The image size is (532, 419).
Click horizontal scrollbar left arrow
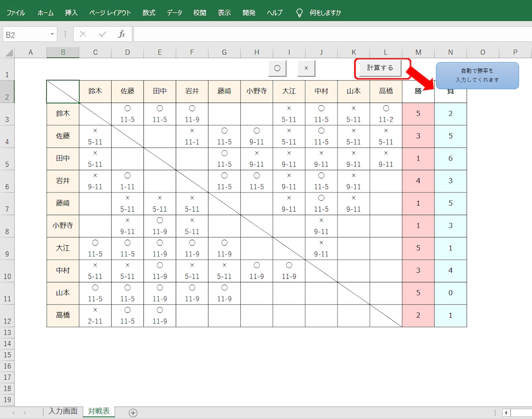(506, 412)
